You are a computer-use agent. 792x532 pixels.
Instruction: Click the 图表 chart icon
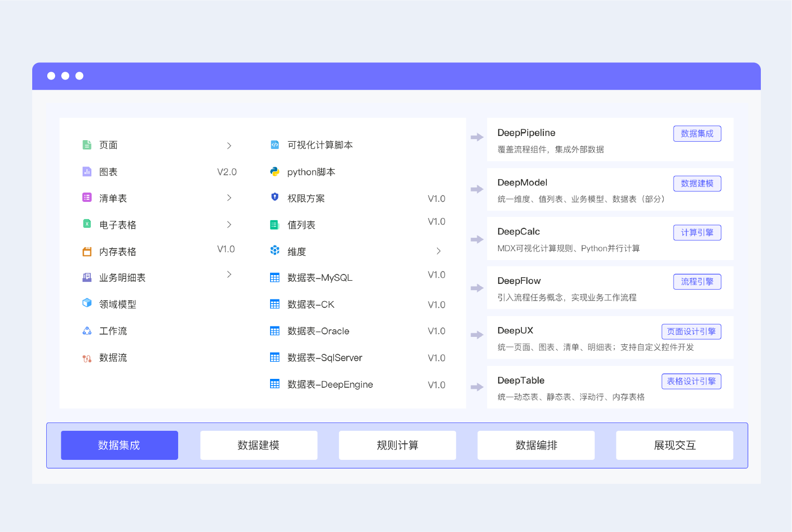(87, 171)
